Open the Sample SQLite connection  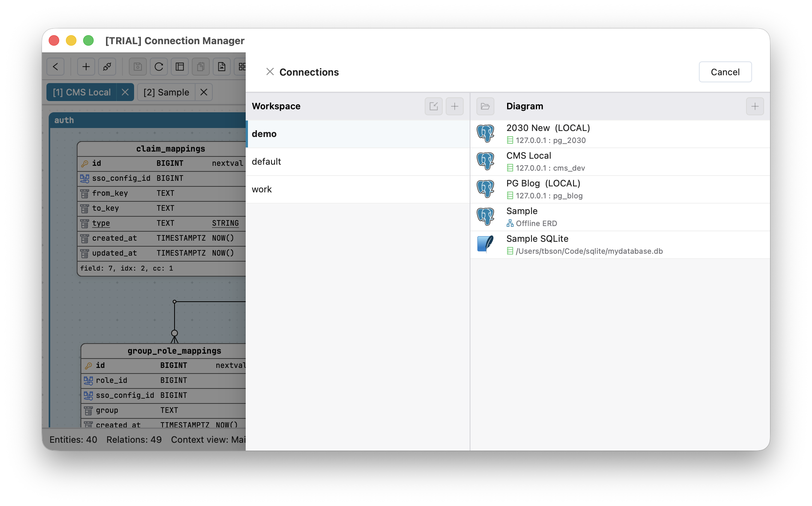(x=620, y=245)
